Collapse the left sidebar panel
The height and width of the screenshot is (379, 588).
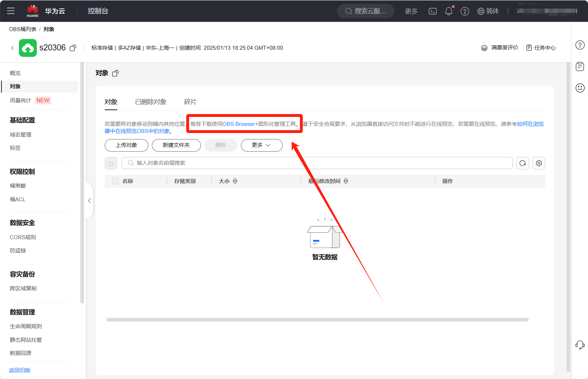click(x=89, y=201)
